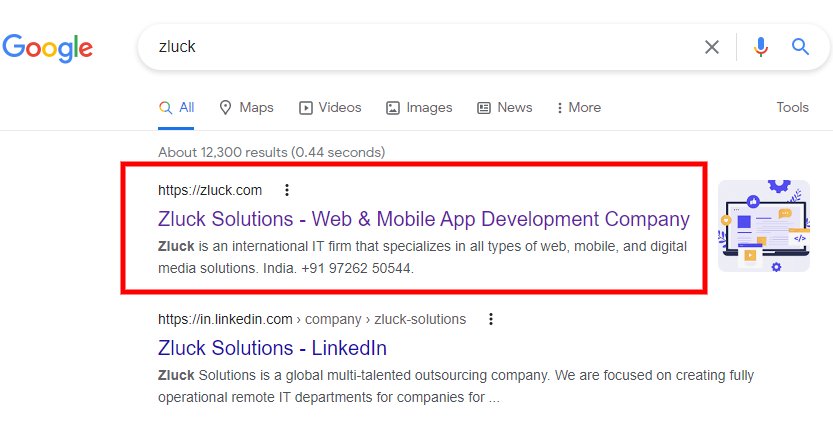Submit search with the magnifier icon
Viewport: 833px width, 423px height.
point(800,47)
